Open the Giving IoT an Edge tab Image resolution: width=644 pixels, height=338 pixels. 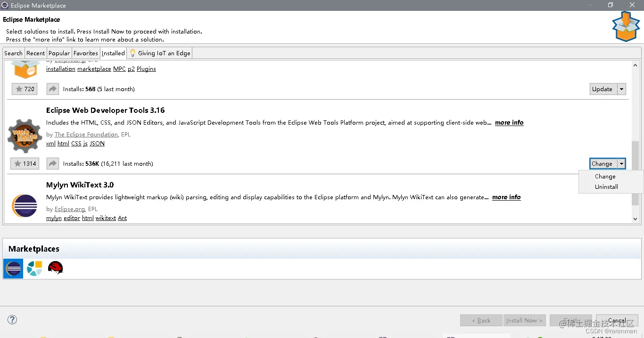coord(160,53)
